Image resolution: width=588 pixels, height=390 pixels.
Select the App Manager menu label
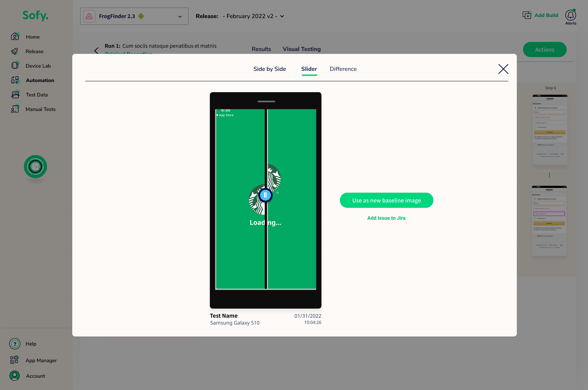(x=41, y=360)
